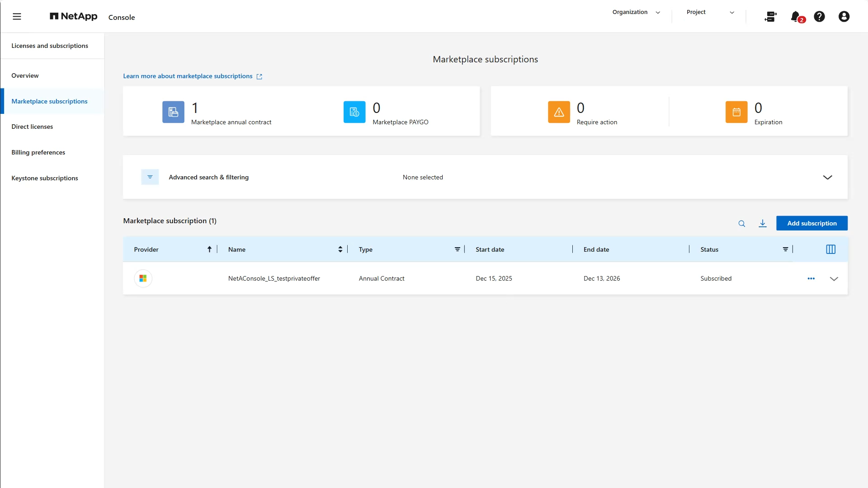
Task: Open Direct licenses section
Action: (32, 127)
